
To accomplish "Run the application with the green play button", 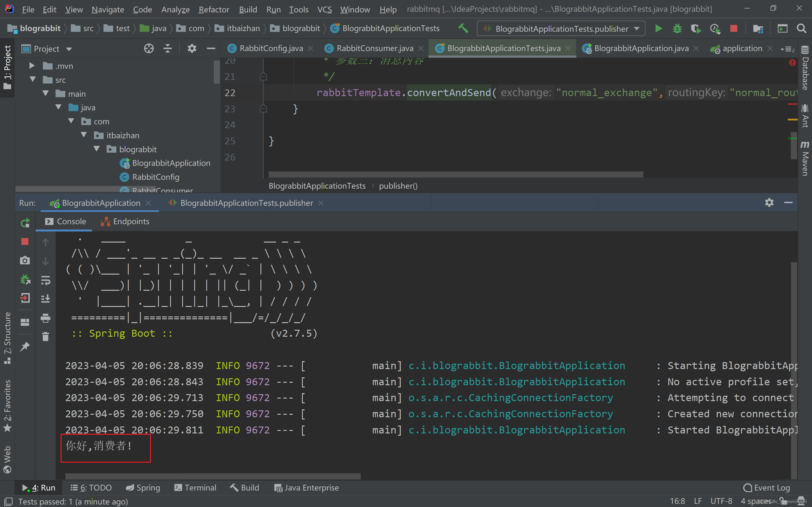I will click(x=658, y=29).
